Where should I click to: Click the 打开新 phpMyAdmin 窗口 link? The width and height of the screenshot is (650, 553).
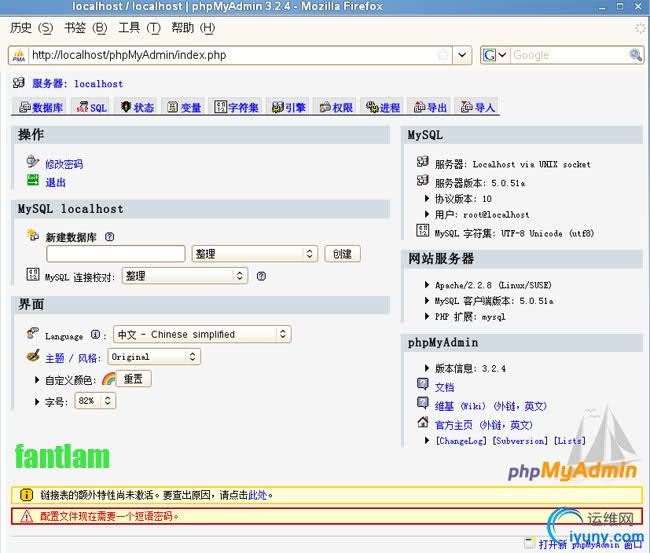[590, 544]
